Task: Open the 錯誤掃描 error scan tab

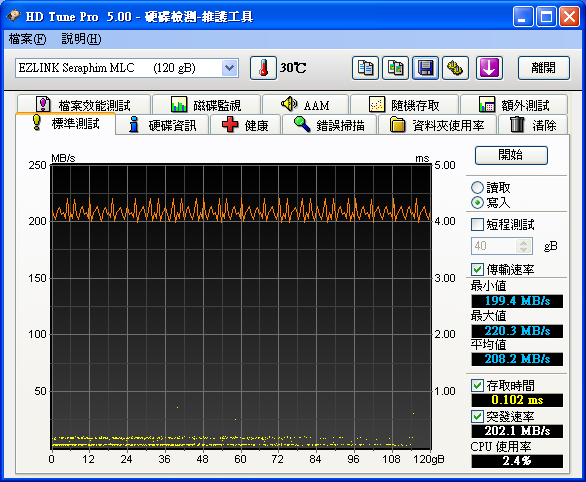Action: 329,125
